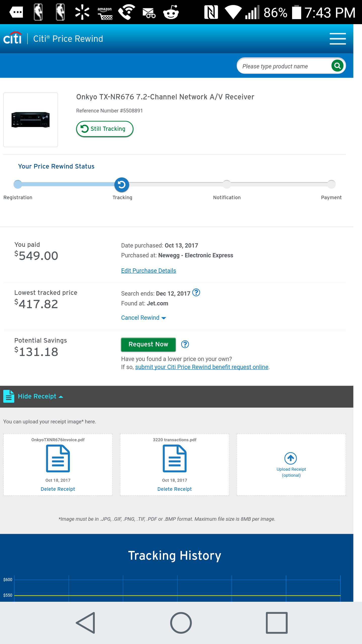Open the Onkyo receiver product thumbnail
This screenshot has width=362, height=644.
point(31,120)
